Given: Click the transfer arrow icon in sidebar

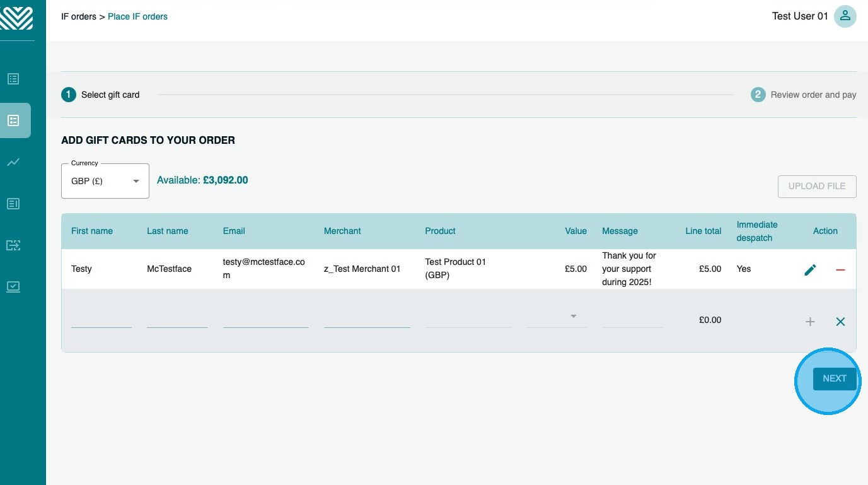Looking at the screenshot, I should pyautogui.click(x=13, y=245).
